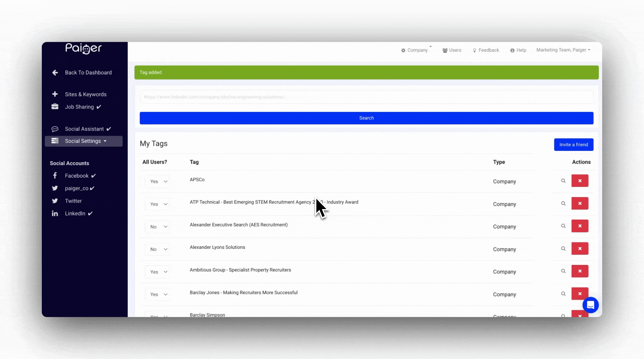
Task: Select Job Sharing in sidebar
Action: click(x=79, y=107)
